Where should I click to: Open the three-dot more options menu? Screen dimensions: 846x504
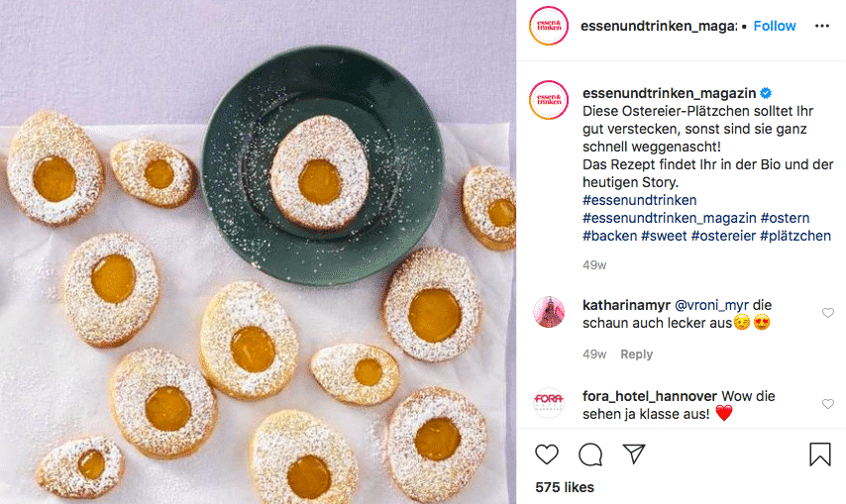coord(821,26)
